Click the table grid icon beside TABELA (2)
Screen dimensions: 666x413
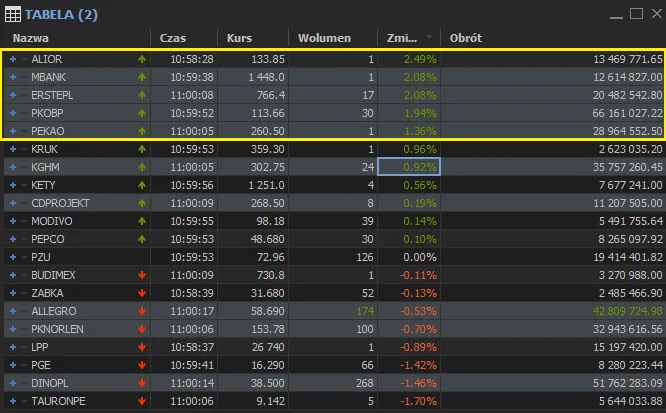[13, 14]
